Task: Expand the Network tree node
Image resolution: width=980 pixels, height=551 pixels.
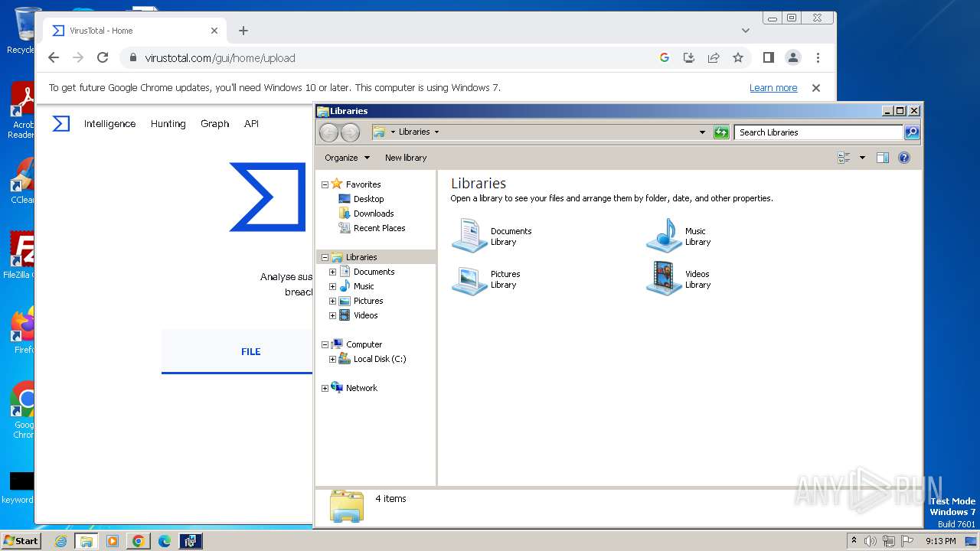Action: pos(325,388)
